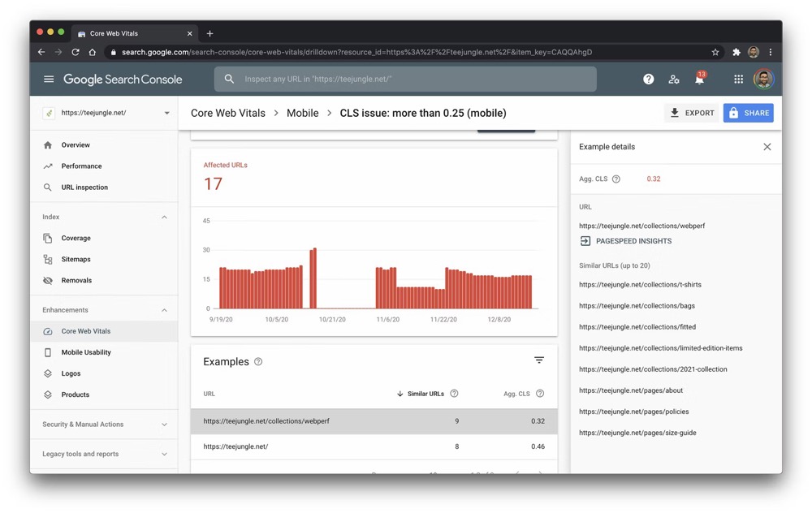Image resolution: width=812 pixels, height=513 pixels.
Task: Select the collections/webperf example row
Action: [x=374, y=421]
